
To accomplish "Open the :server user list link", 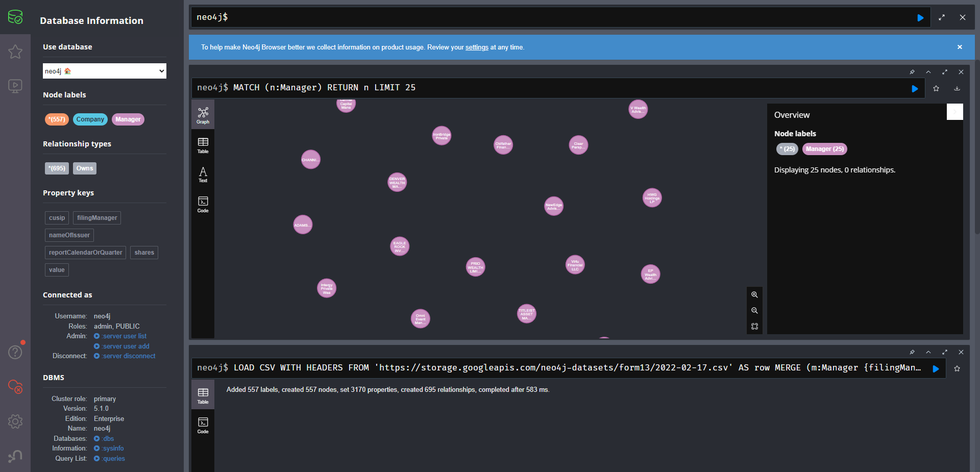I will [120, 336].
